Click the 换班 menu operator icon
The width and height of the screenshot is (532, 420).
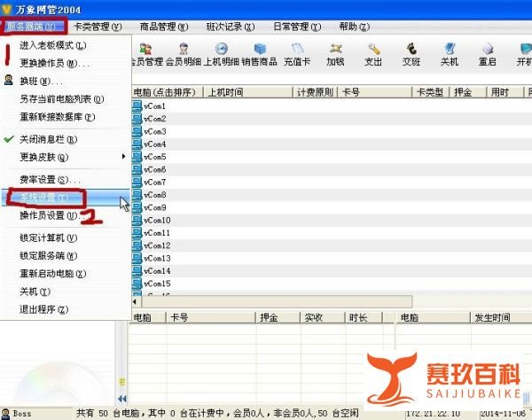pyautogui.click(x=9, y=81)
